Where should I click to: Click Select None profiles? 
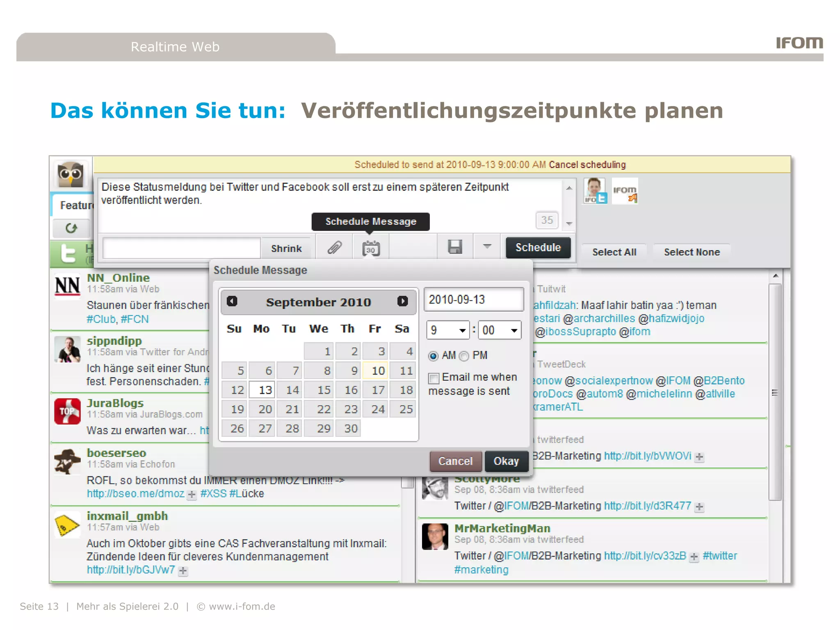click(x=692, y=252)
